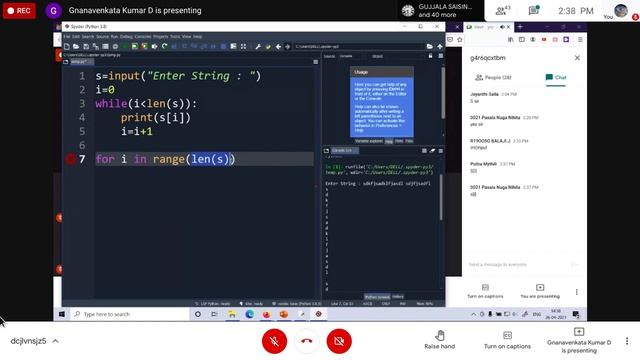Select the Console 1/A tab
This screenshot has height=360, width=640.
(344, 151)
